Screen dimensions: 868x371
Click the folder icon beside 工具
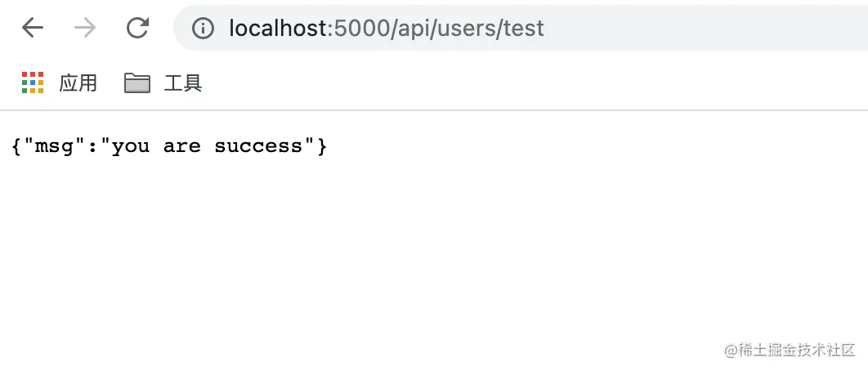pyautogui.click(x=137, y=83)
